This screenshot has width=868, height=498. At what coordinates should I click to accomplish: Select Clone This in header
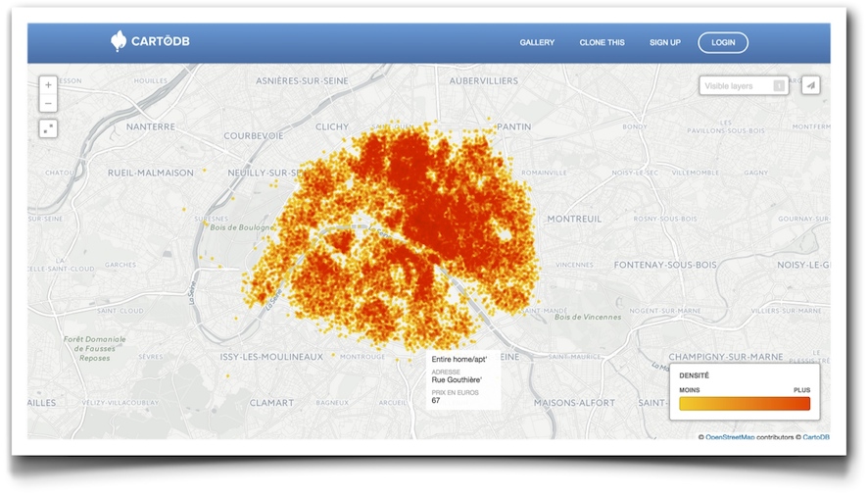[602, 43]
